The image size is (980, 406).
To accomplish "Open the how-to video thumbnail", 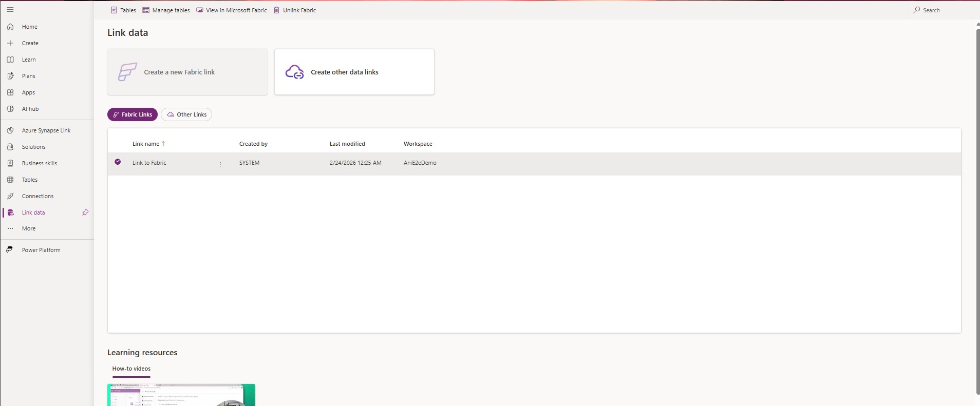I will 181,395.
